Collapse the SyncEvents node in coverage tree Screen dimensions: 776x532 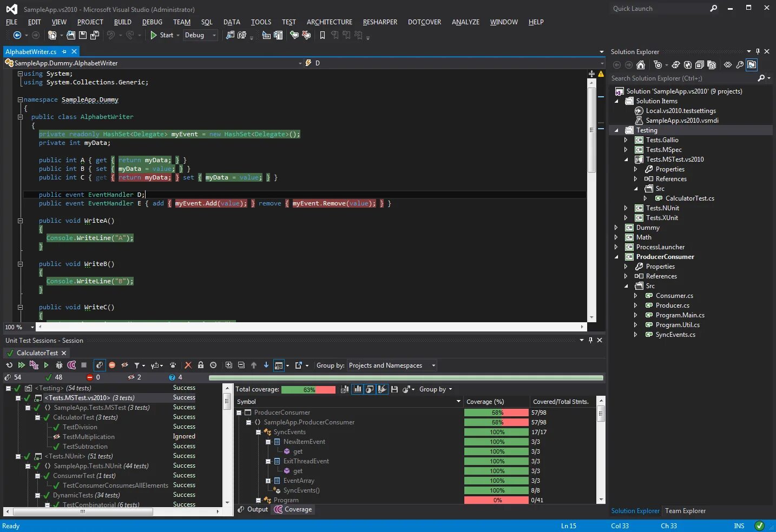259,432
